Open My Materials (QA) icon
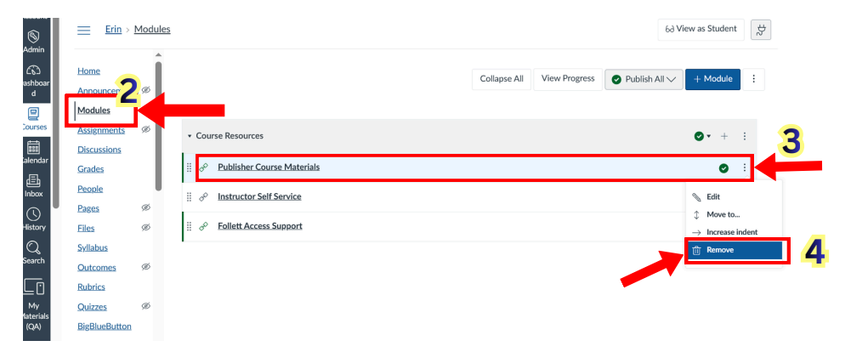Image resolution: width=868 pixels, height=352 pixels. pos(34,287)
